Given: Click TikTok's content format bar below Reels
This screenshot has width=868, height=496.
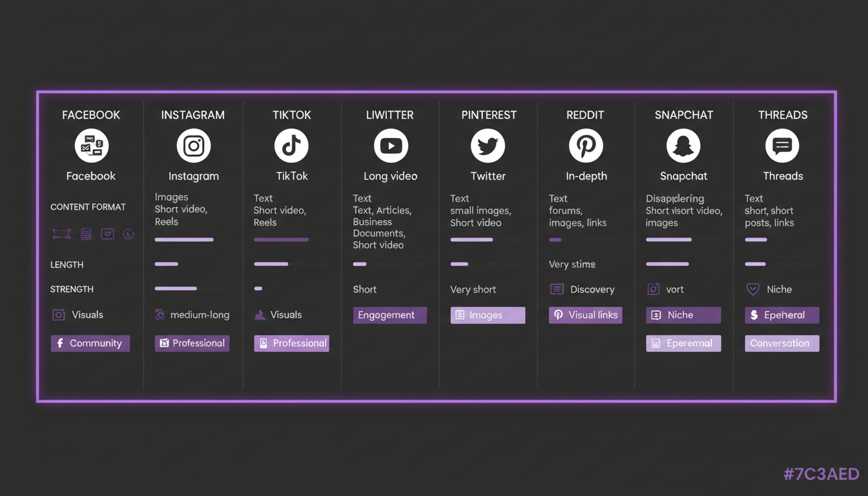Looking at the screenshot, I should click(x=281, y=240).
